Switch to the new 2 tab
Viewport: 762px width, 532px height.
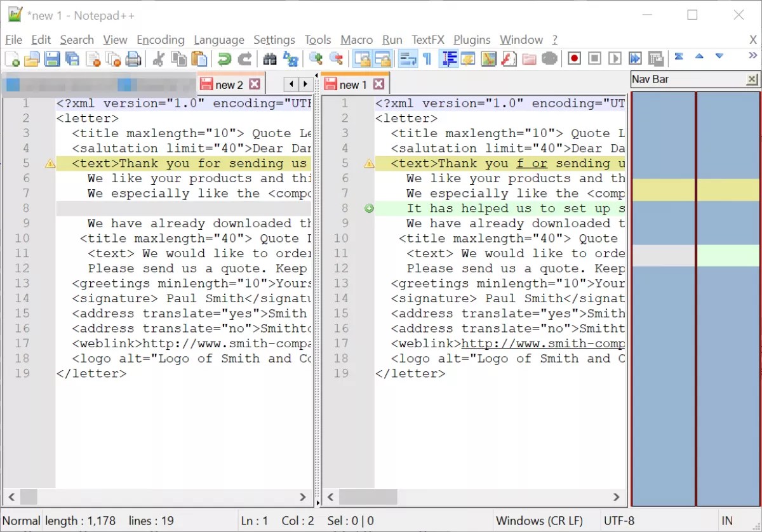230,83
